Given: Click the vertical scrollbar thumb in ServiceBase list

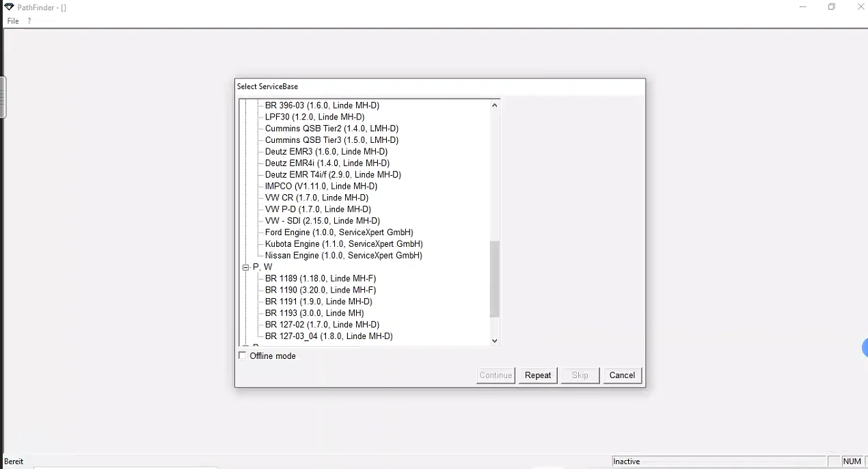Looking at the screenshot, I should (495, 279).
